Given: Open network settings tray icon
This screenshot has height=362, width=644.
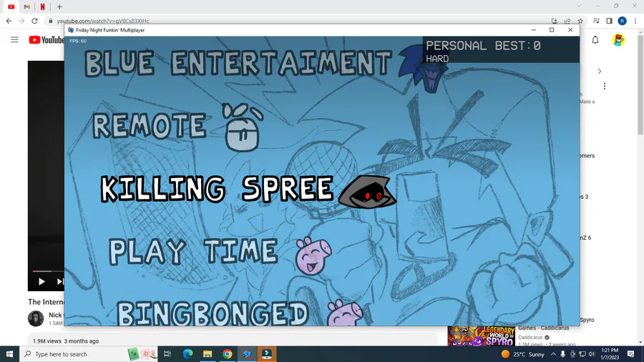Looking at the screenshot, I should 582,354.
